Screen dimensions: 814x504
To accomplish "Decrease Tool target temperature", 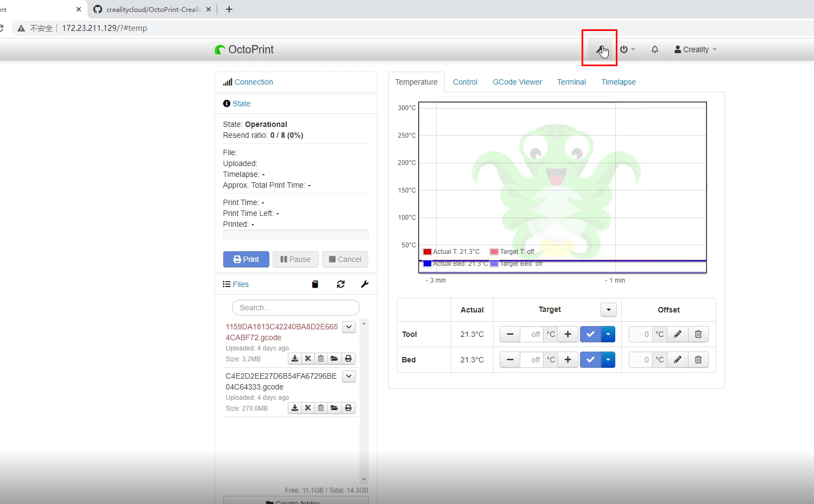I will click(x=510, y=334).
